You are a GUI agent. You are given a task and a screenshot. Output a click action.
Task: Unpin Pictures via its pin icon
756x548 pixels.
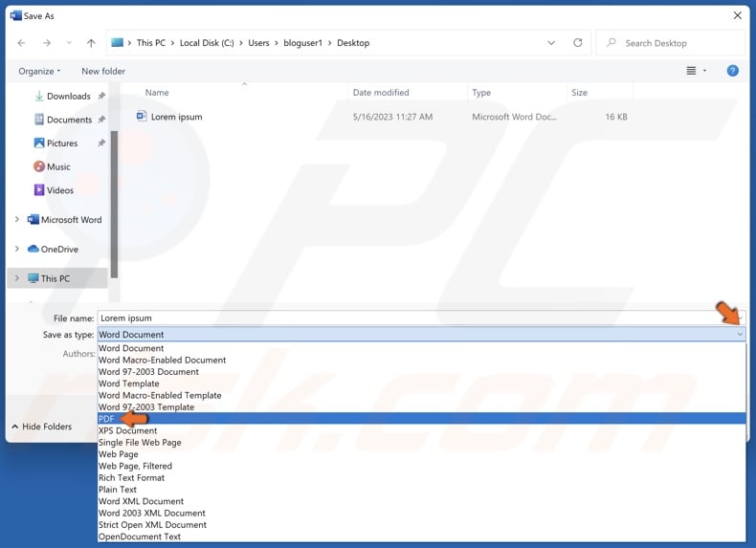click(x=101, y=143)
